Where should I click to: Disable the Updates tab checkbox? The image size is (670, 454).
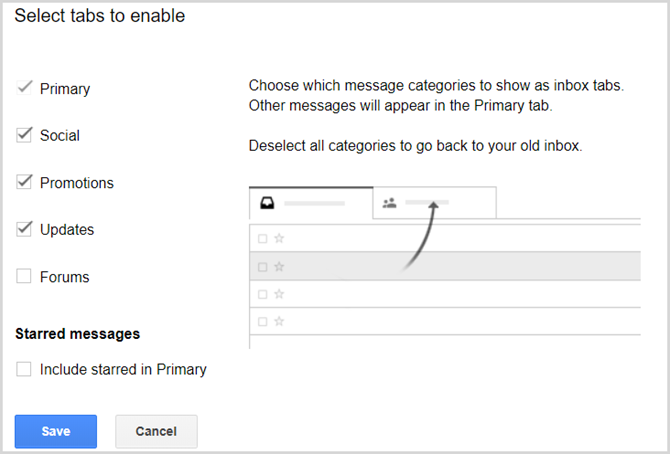[x=24, y=229]
